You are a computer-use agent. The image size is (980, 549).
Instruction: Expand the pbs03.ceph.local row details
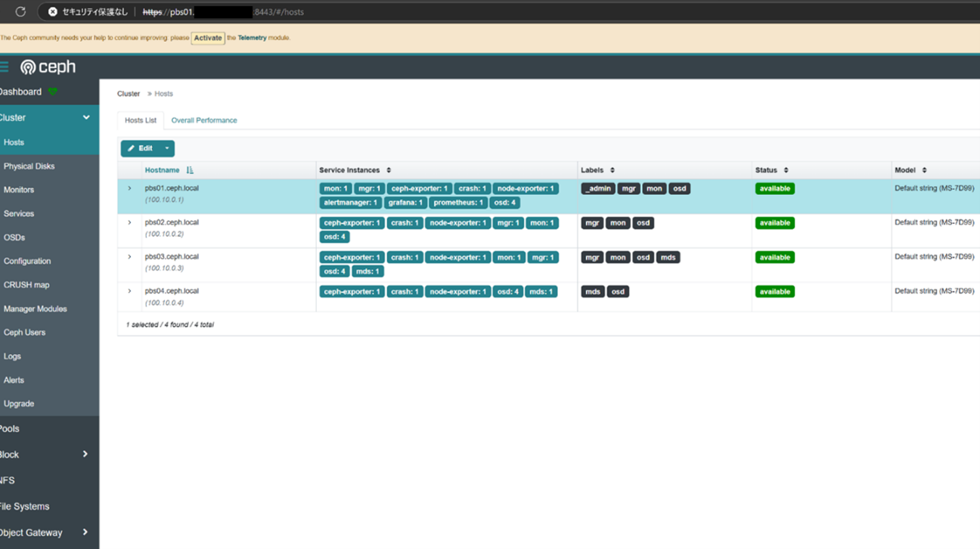point(129,257)
